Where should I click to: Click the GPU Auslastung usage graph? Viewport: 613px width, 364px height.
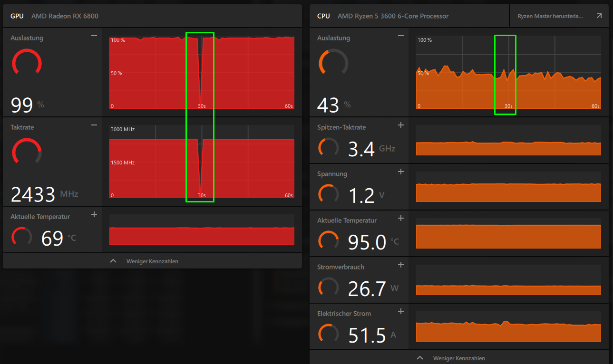click(x=202, y=72)
